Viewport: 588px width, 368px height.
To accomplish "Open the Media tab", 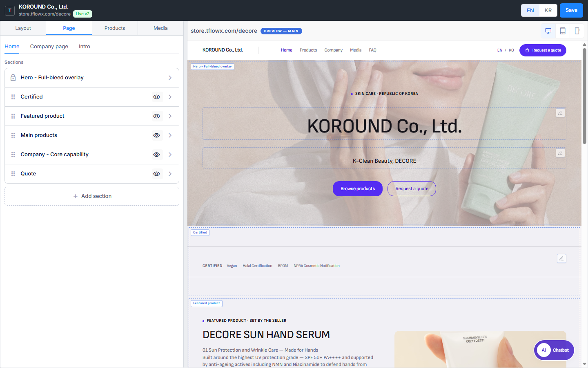I will click(x=160, y=28).
